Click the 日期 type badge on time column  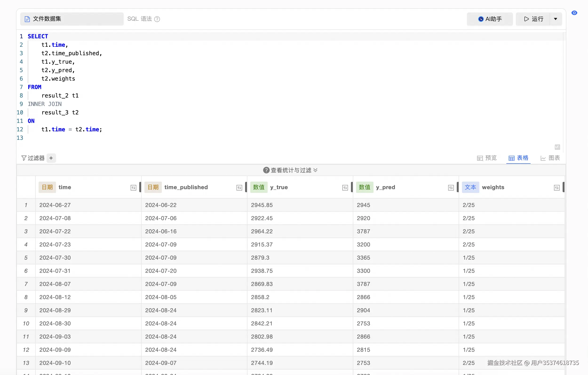[x=47, y=187]
